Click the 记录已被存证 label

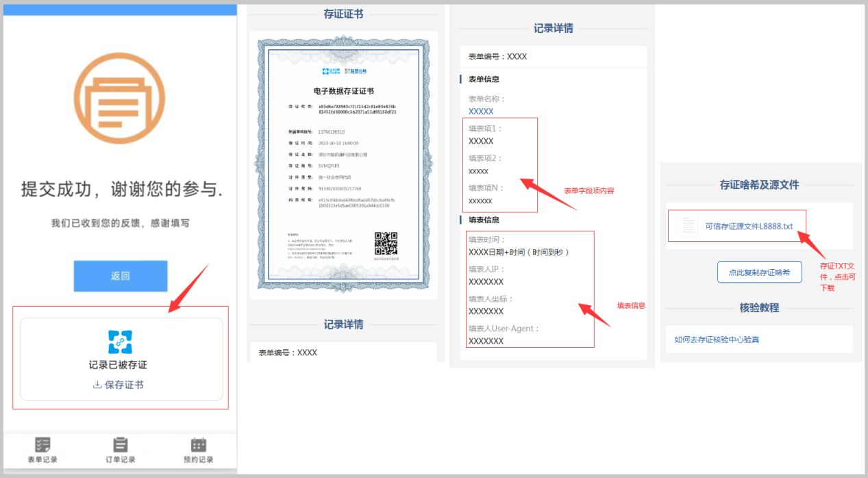point(118,365)
